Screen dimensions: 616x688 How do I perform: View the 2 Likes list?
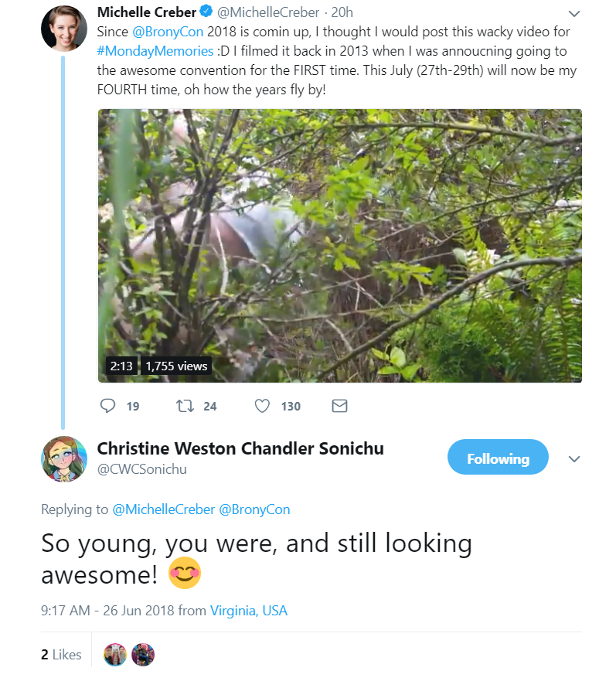coord(61,655)
